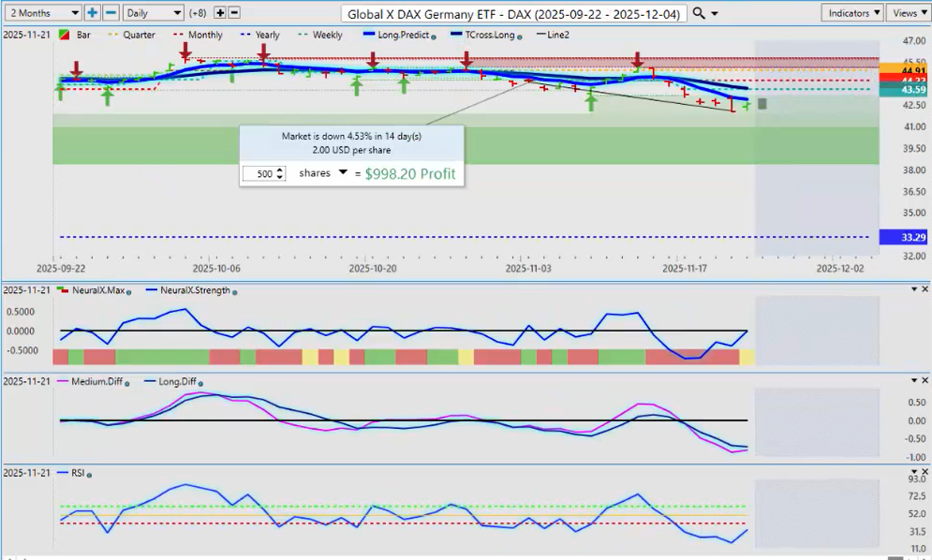Open the Indicators menu
The height and width of the screenshot is (560, 932).
coord(851,13)
